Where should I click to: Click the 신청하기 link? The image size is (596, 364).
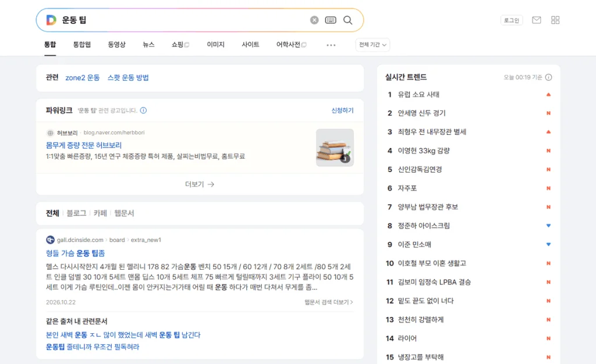coord(342,110)
